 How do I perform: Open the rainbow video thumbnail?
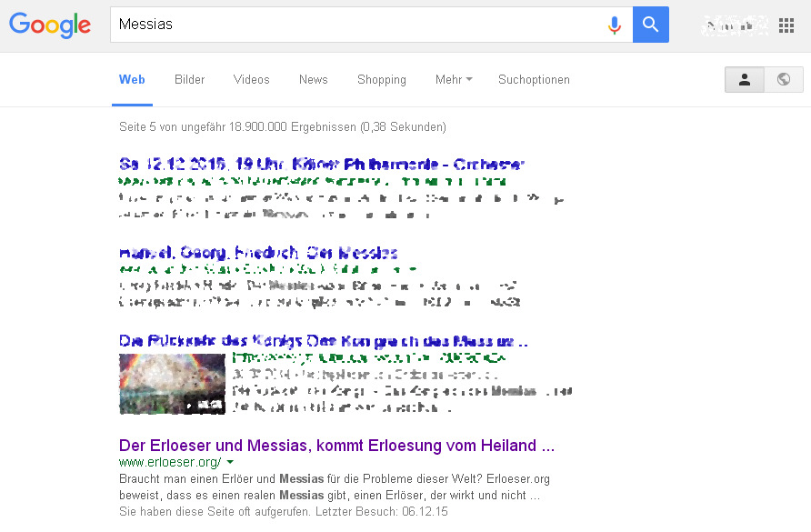coord(172,384)
